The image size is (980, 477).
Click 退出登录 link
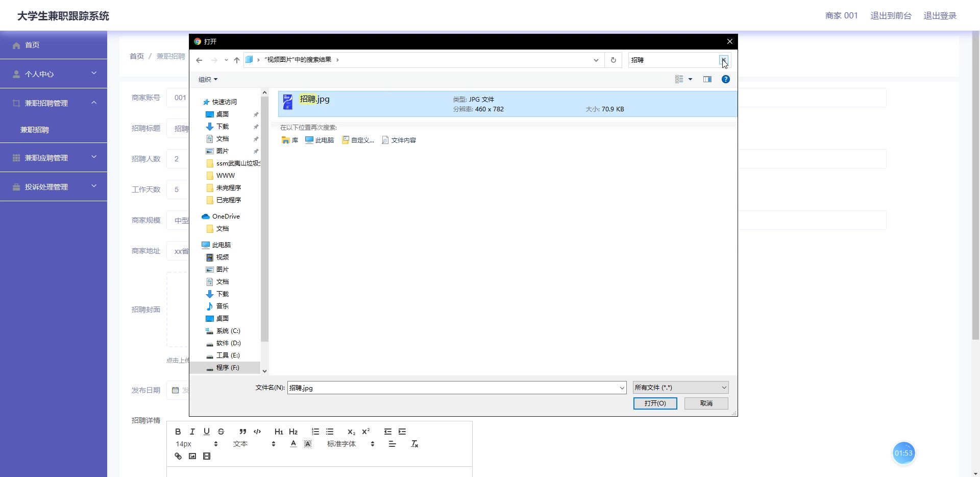tap(940, 16)
